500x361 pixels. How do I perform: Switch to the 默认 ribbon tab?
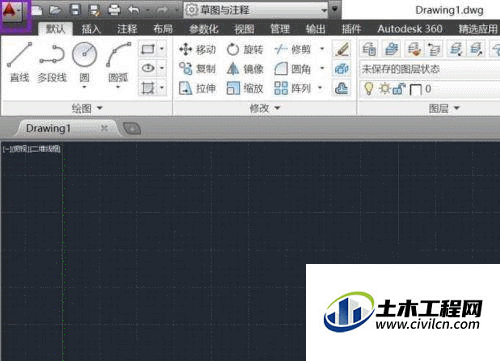pos(55,29)
